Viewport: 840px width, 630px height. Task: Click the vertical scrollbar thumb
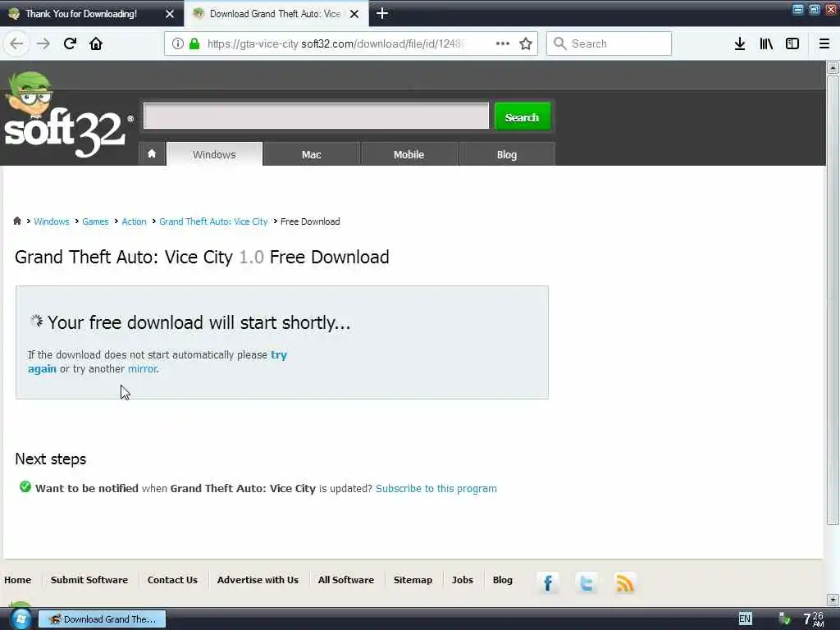(x=833, y=300)
